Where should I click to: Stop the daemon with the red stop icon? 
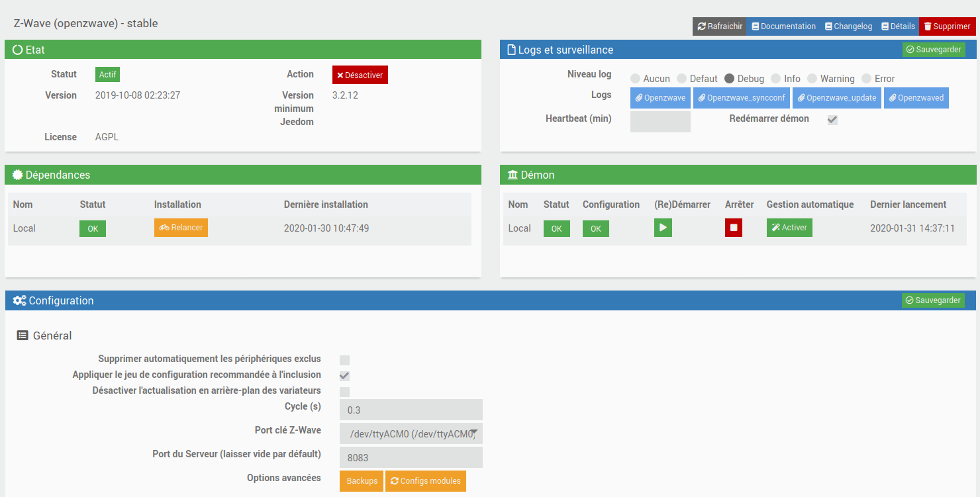(x=734, y=228)
